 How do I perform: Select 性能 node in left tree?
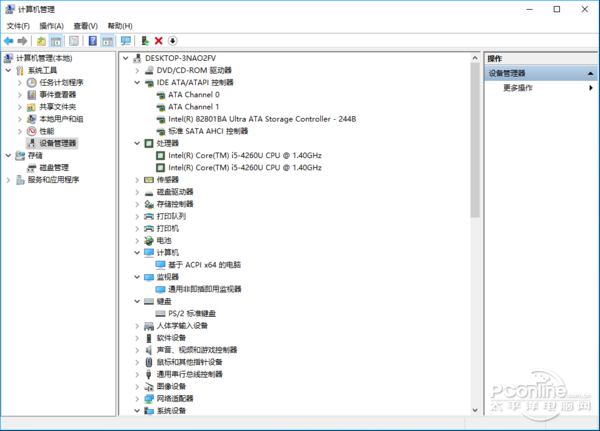pyautogui.click(x=47, y=131)
